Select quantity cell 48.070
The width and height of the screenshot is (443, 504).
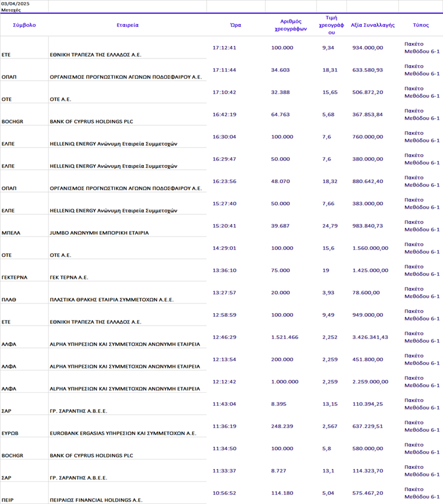tap(280, 181)
